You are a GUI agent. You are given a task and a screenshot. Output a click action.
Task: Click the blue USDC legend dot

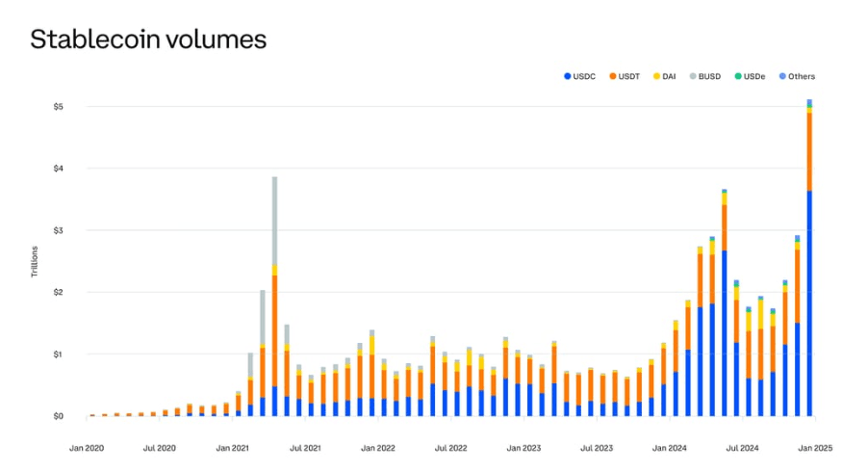568,76
